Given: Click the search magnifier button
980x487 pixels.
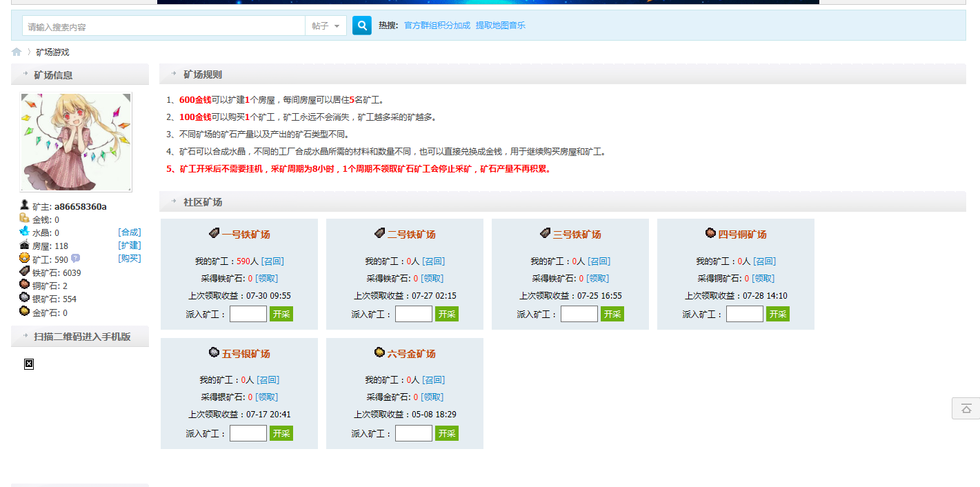Looking at the screenshot, I should (361, 25).
